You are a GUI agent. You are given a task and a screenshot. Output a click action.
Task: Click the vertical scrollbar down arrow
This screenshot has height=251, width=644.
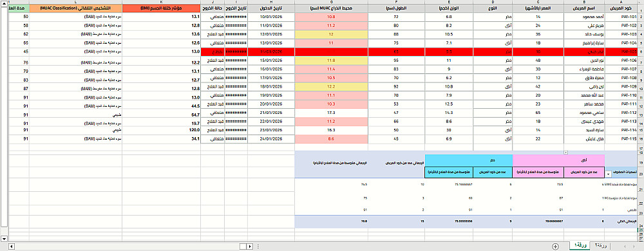pos(4,238)
